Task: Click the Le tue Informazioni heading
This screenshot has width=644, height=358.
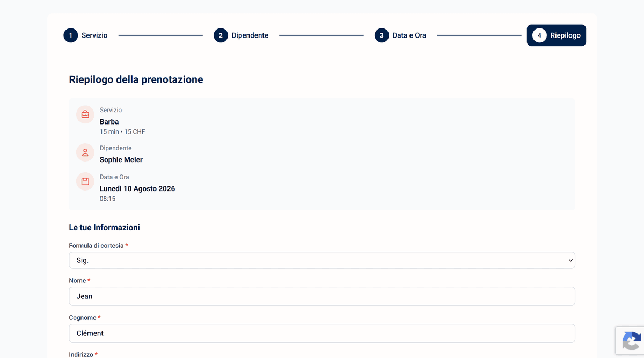Action: (105, 228)
